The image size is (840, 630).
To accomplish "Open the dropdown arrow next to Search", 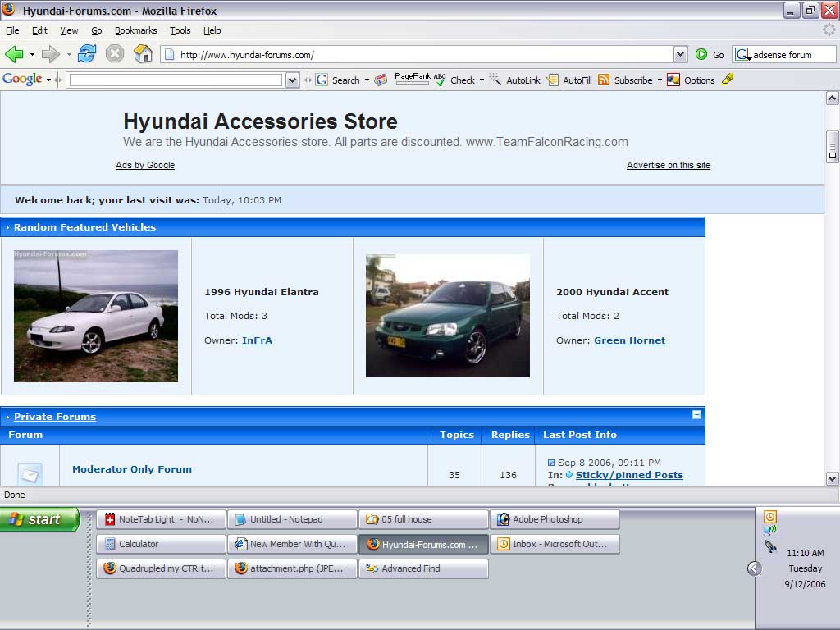I will (x=367, y=80).
